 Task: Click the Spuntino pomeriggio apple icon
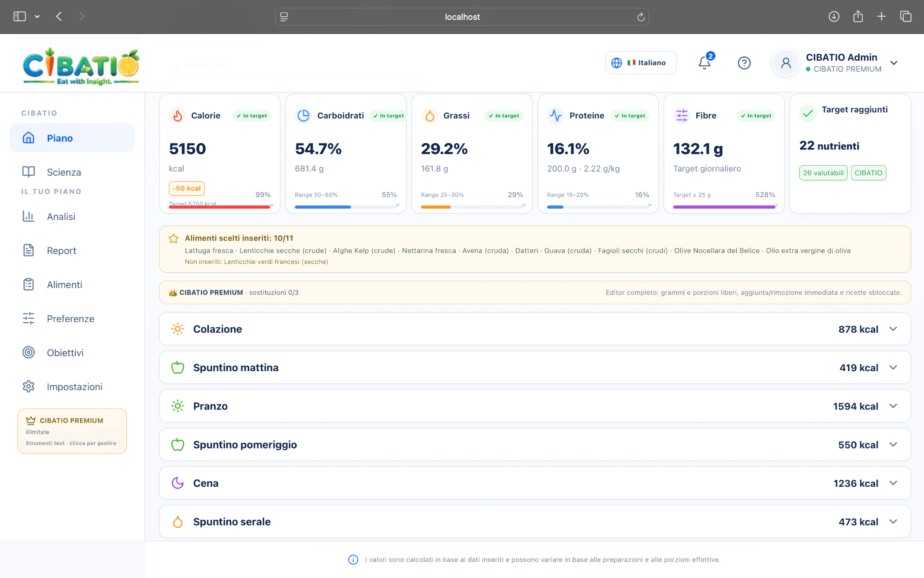(x=178, y=445)
